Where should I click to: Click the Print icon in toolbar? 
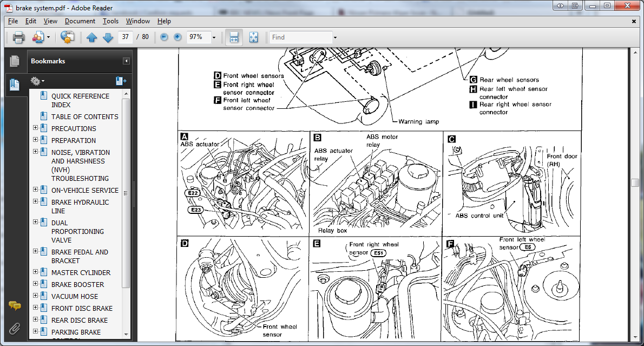pos(19,37)
